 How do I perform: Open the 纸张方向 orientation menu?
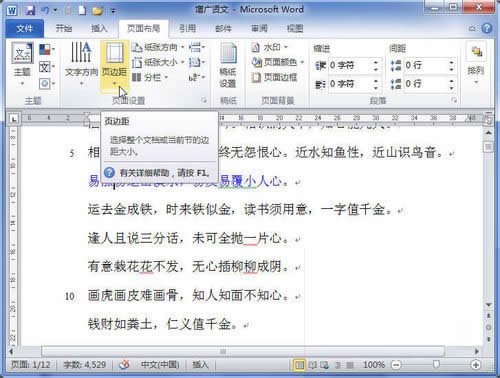click(157, 47)
